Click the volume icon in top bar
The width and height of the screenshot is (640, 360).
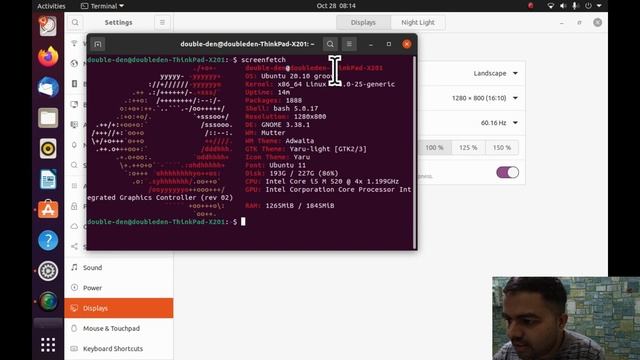563,6
